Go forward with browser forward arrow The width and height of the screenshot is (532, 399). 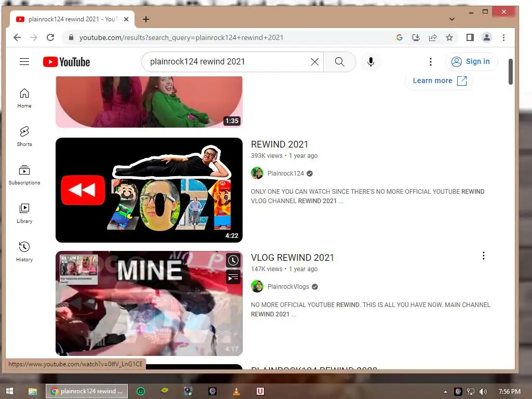point(34,37)
